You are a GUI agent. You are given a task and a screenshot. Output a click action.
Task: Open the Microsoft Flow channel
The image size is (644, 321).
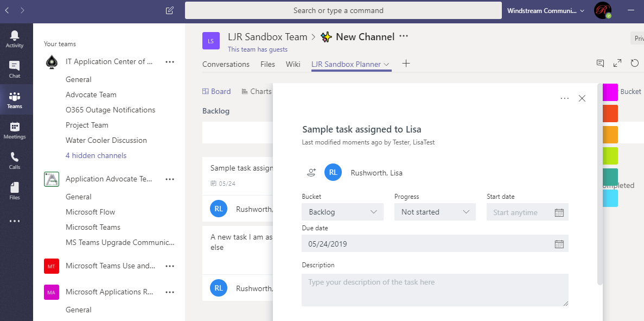pos(91,212)
